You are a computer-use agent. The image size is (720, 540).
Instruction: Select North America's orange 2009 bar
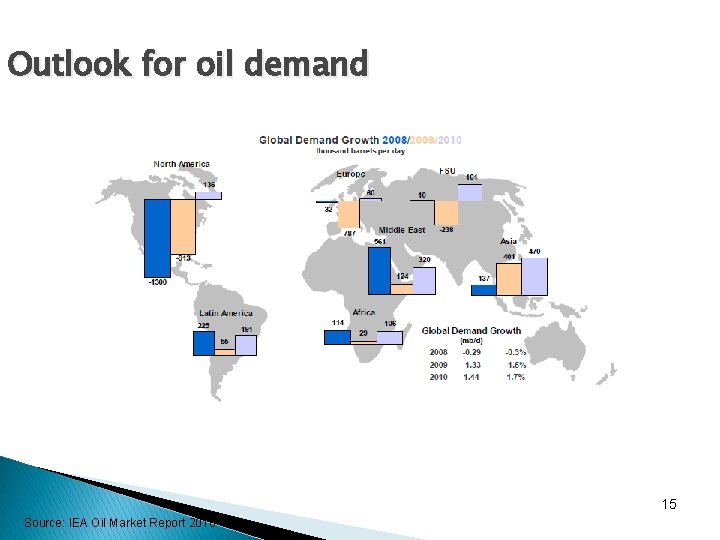[183, 227]
